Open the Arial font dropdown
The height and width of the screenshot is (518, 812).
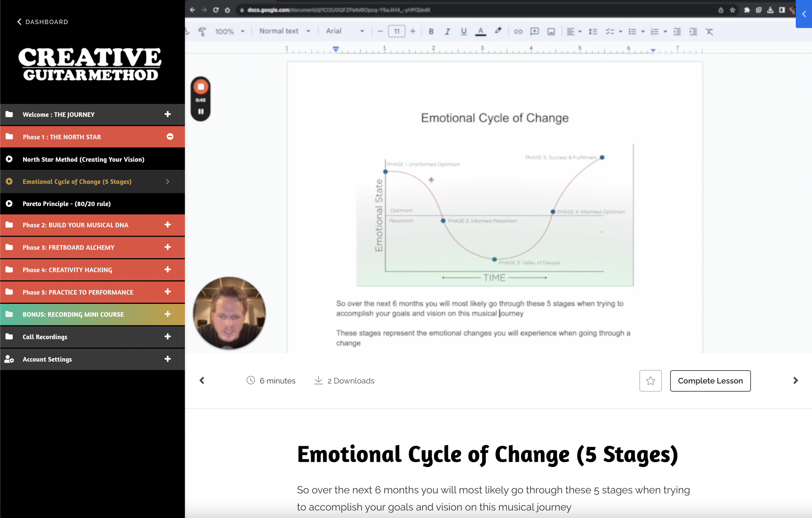345,31
